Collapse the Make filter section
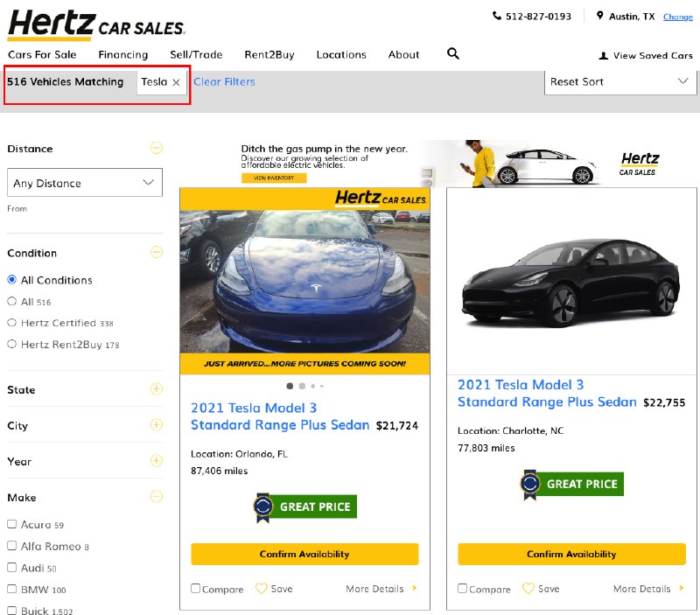The image size is (700, 615). [x=157, y=496]
